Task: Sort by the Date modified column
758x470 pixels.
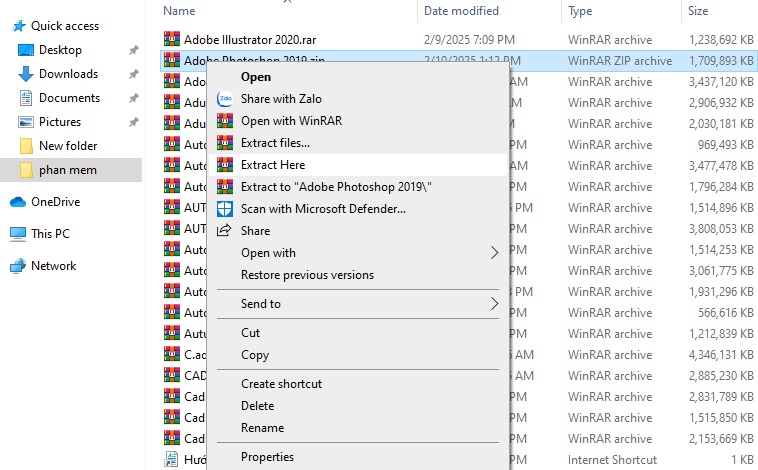Action: (464, 11)
